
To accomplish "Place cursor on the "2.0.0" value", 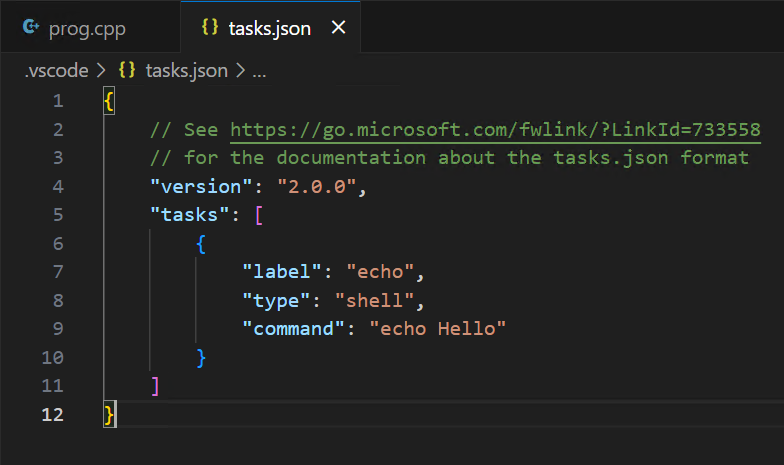I will pos(317,186).
